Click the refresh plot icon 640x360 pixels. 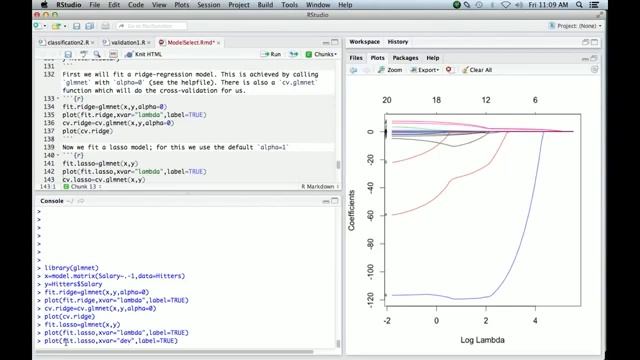tap(594, 70)
